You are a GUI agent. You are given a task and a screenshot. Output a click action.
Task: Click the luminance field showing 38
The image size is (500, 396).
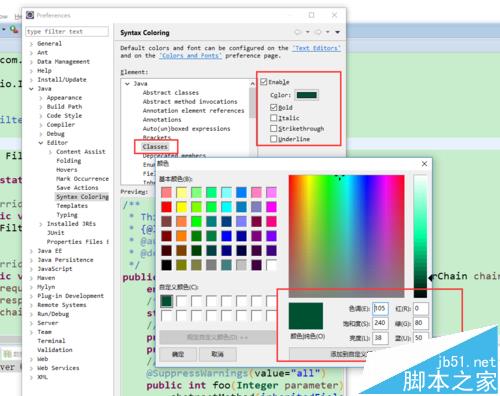380,338
